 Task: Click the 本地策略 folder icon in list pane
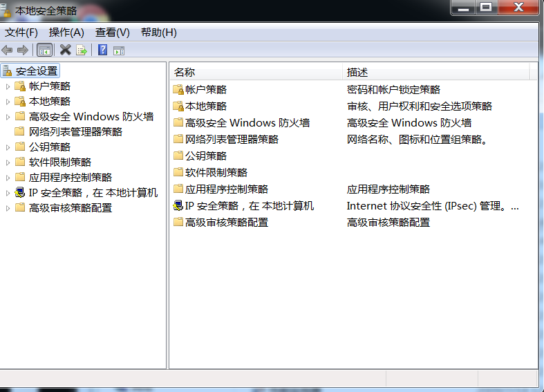point(178,106)
